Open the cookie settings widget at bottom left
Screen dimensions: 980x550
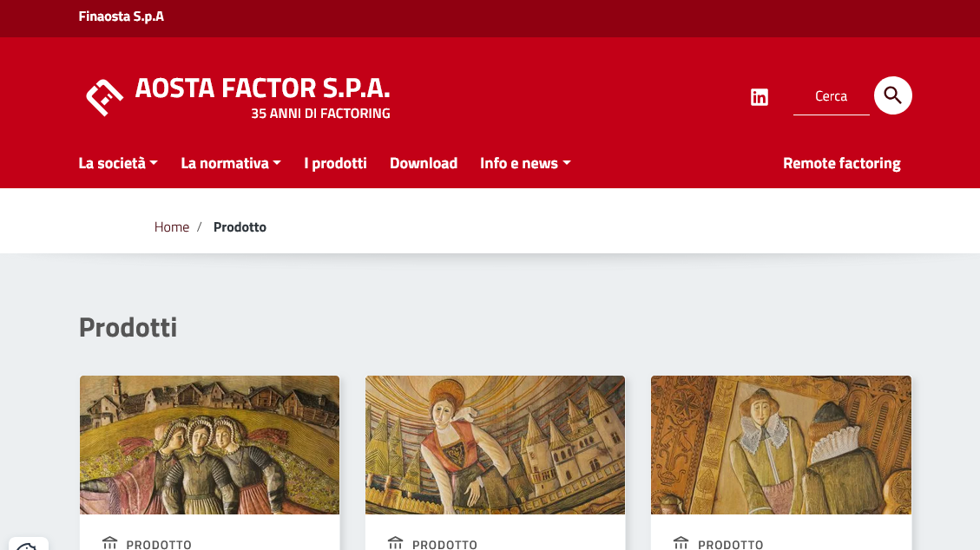pos(28,545)
